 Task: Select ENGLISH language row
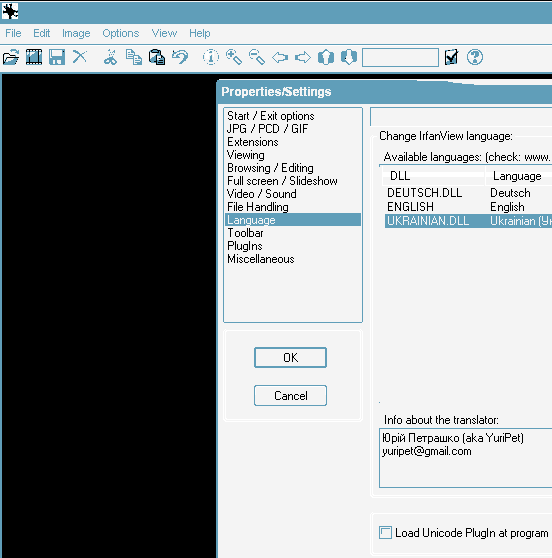468,207
